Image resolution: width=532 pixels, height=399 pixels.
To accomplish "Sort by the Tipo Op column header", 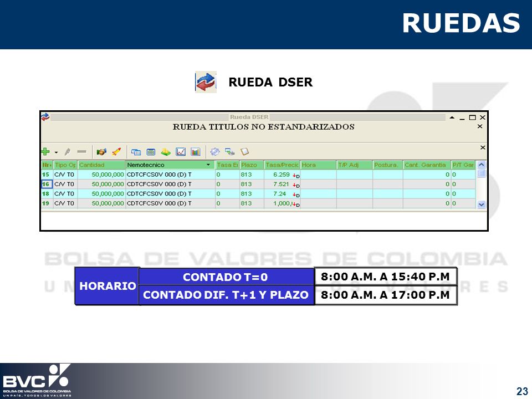I will pos(65,165).
